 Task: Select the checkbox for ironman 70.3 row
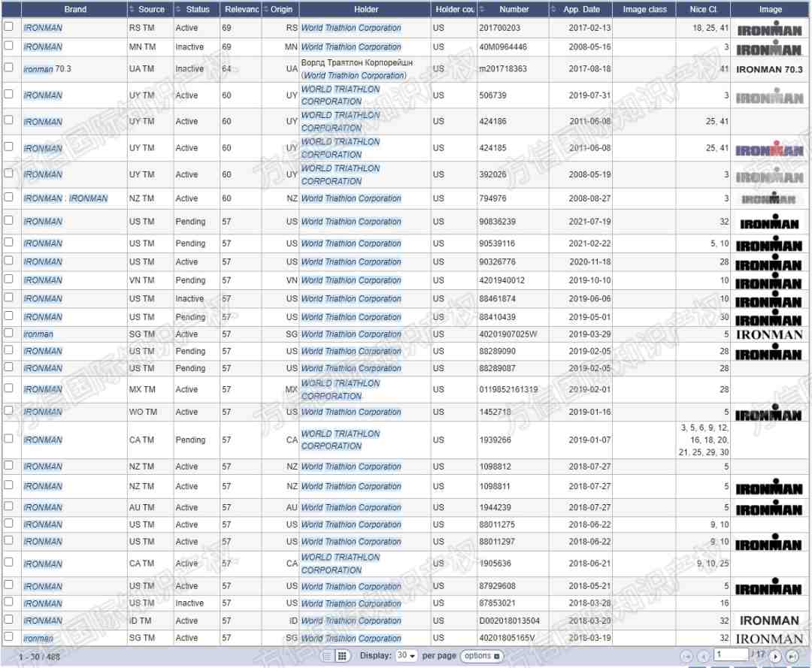coord(9,68)
